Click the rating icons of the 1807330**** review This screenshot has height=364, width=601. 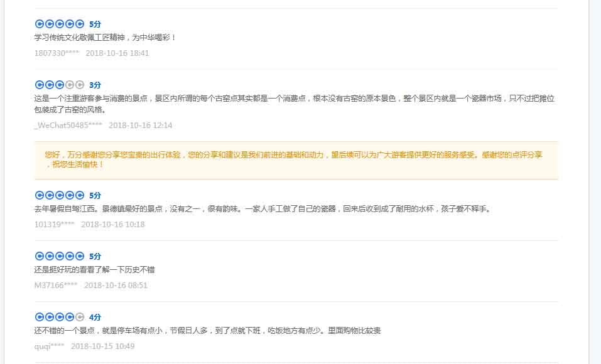click(x=60, y=24)
